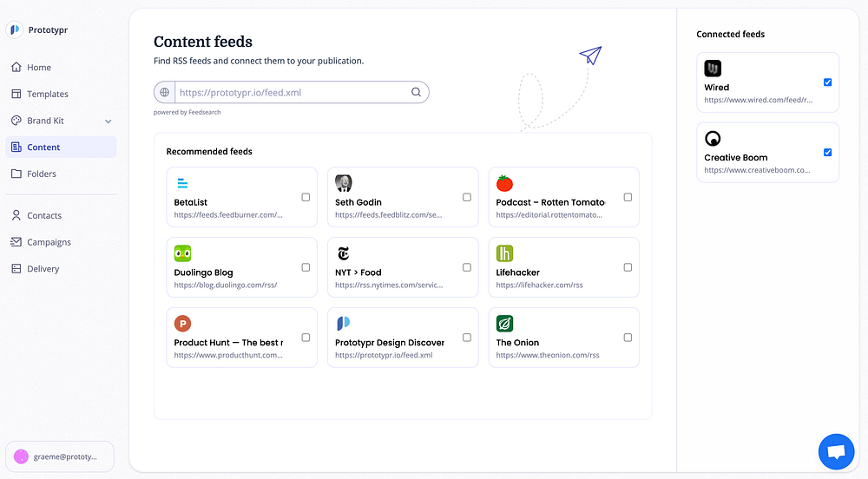Viewport: 868px width, 479px height.
Task: Open the chat support bubble
Action: (x=837, y=452)
